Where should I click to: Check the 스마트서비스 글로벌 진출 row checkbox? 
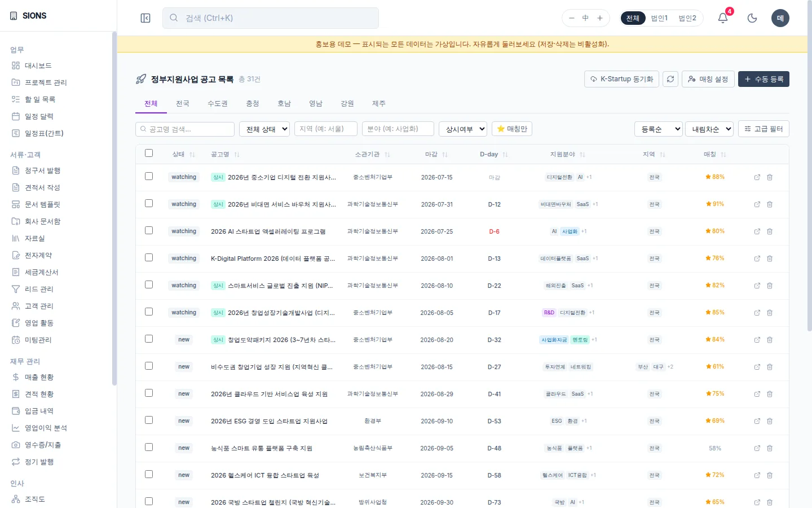pos(149,284)
